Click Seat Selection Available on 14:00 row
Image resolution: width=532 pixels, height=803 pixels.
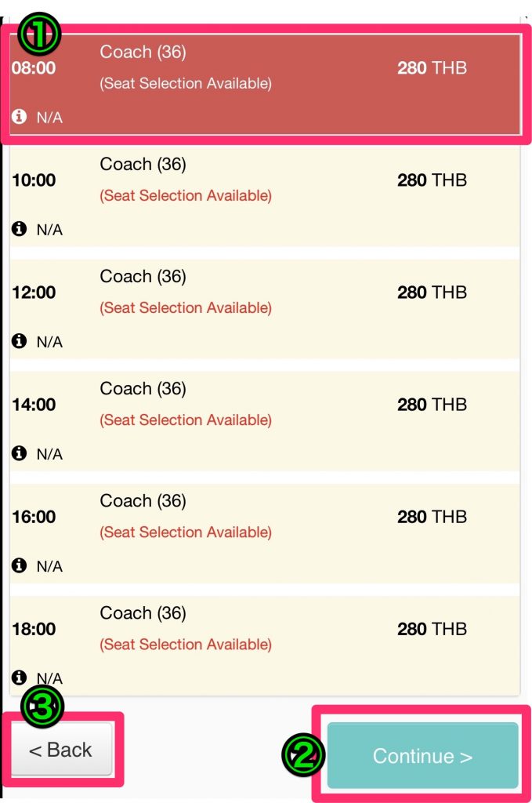[x=186, y=420]
